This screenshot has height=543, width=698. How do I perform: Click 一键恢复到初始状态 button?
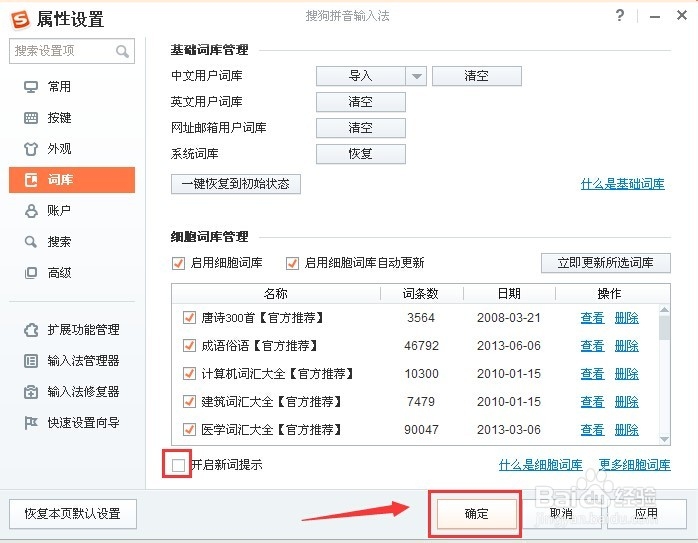[235, 184]
